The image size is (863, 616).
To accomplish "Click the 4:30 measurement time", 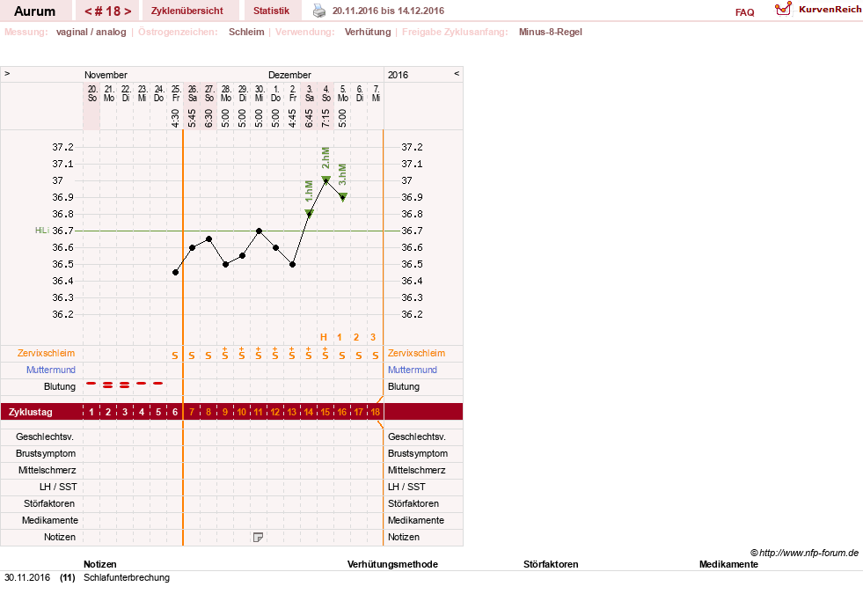I will tap(176, 118).
